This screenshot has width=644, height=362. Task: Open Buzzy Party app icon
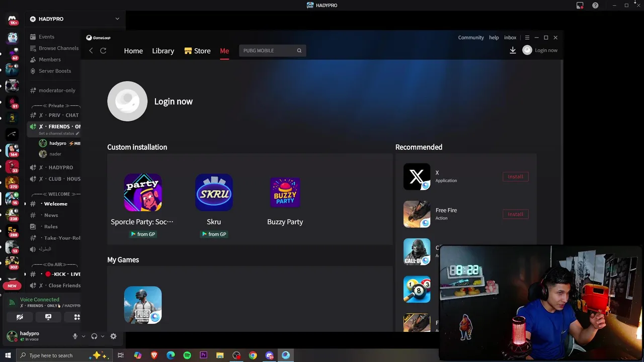[285, 192]
